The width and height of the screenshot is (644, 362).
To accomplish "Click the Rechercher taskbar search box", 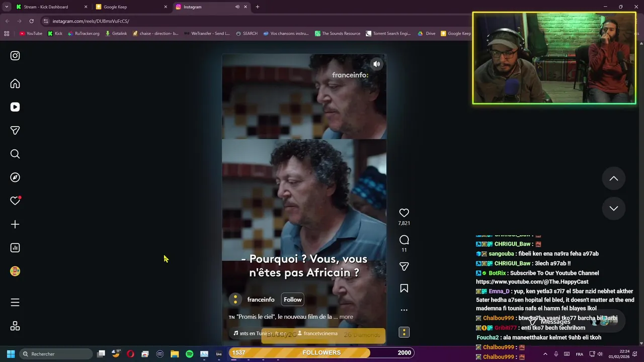I will tap(56, 354).
